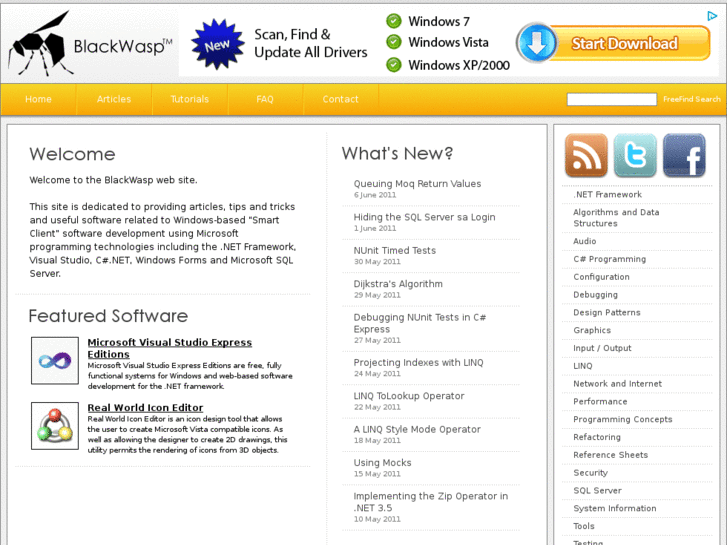Open Hiding the SQL Server sa Login
This screenshot has height=545, width=727.
pyautogui.click(x=424, y=217)
